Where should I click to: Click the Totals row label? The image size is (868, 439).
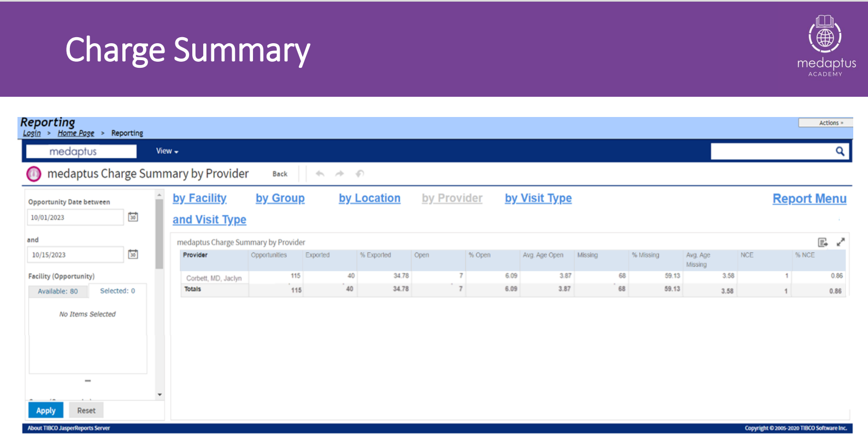pyautogui.click(x=192, y=289)
